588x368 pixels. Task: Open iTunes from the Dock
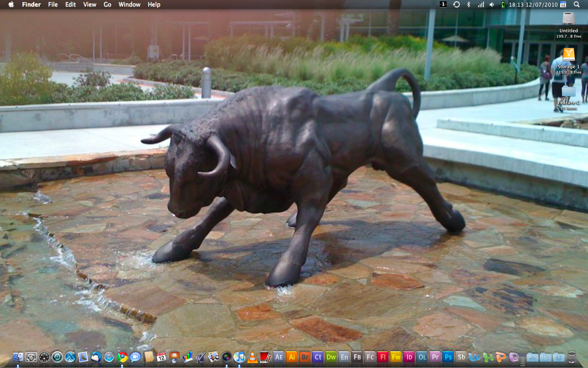240,357
